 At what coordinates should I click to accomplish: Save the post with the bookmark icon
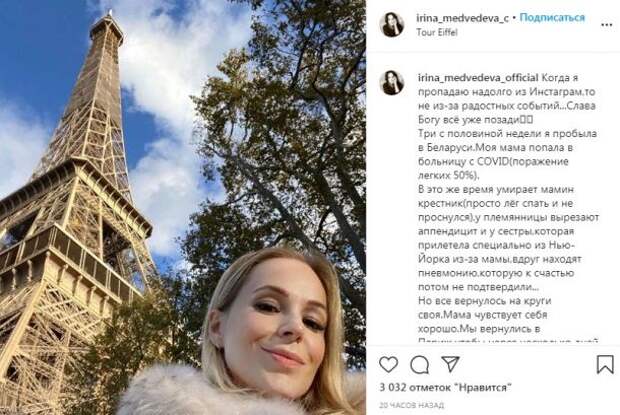605,364
